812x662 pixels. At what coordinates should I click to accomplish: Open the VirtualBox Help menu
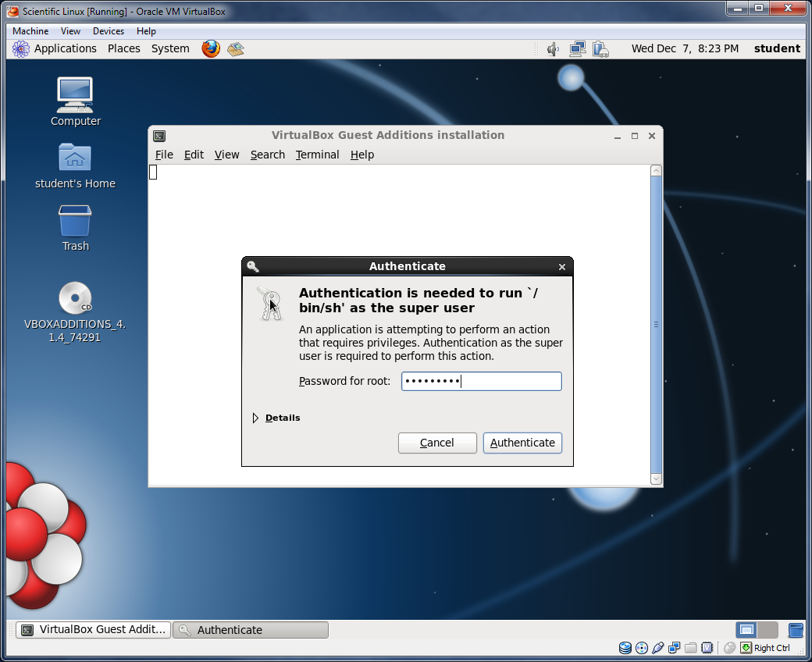146,31
